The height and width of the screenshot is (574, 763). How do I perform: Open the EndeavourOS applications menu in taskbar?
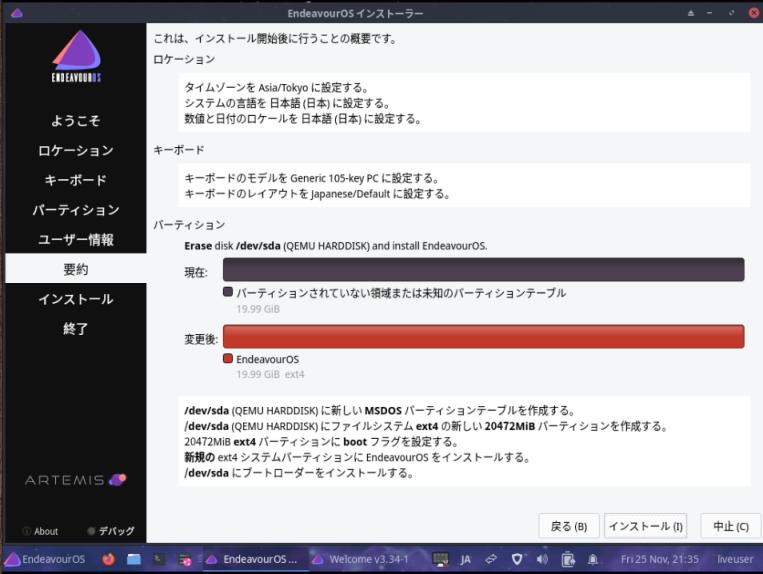pos(45,559)
